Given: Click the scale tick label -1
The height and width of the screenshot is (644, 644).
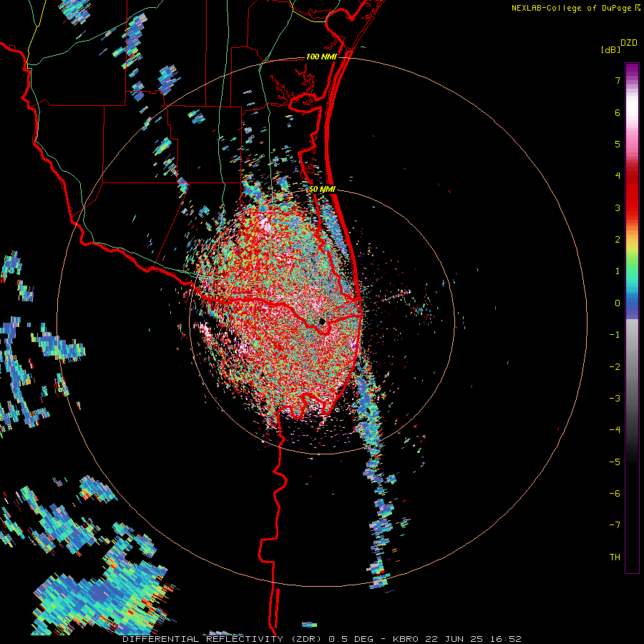Looking at the screenshot, I should [615, 335].
